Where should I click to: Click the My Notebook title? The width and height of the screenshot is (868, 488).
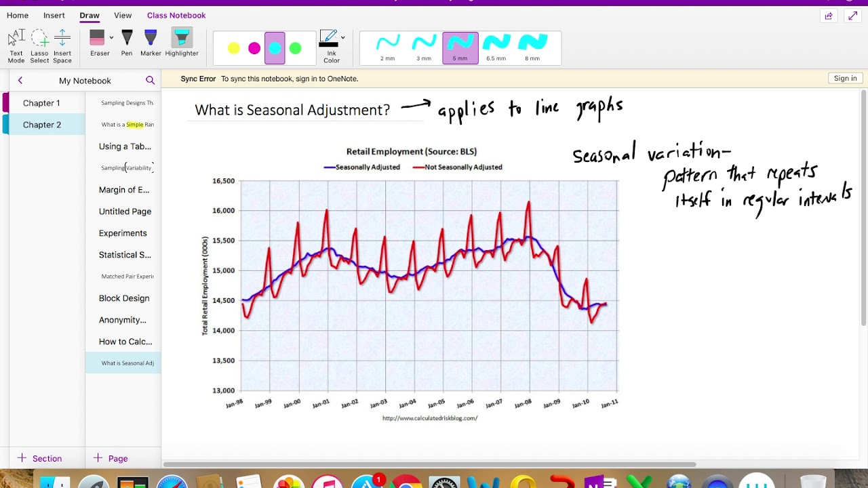[x=85, y=81]
